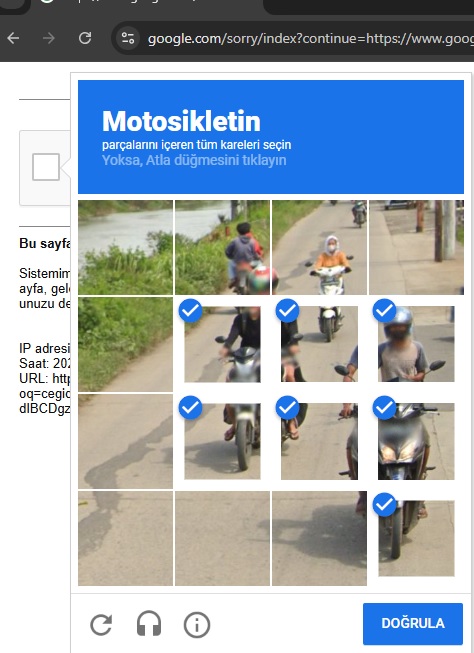Click the browser forward arrow
The height and width of the screenshot is (653, 474).
49,38
